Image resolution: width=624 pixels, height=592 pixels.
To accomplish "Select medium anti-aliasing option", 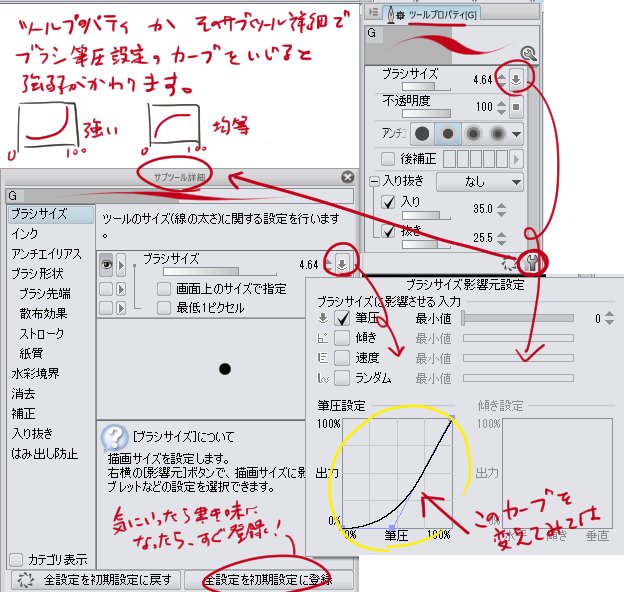I will pyautogui.click(x=473, y=134).
